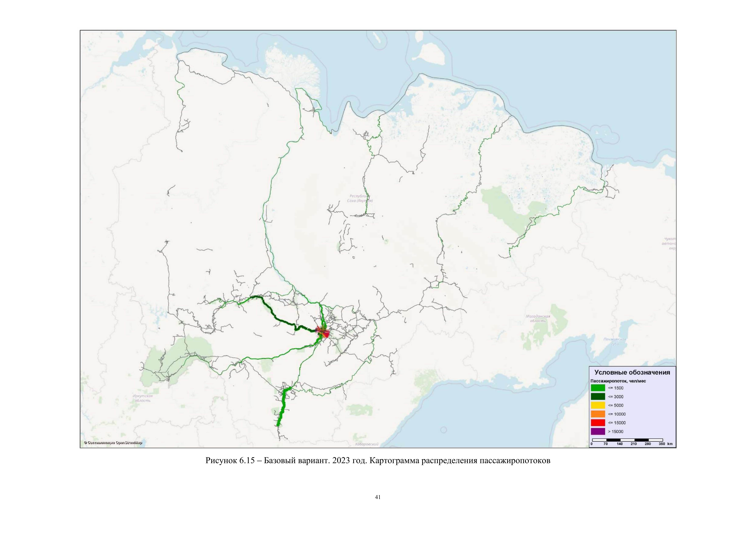Click the 'Магаданская область' map label
Viewport: 756px width, 535px height.
538,318
